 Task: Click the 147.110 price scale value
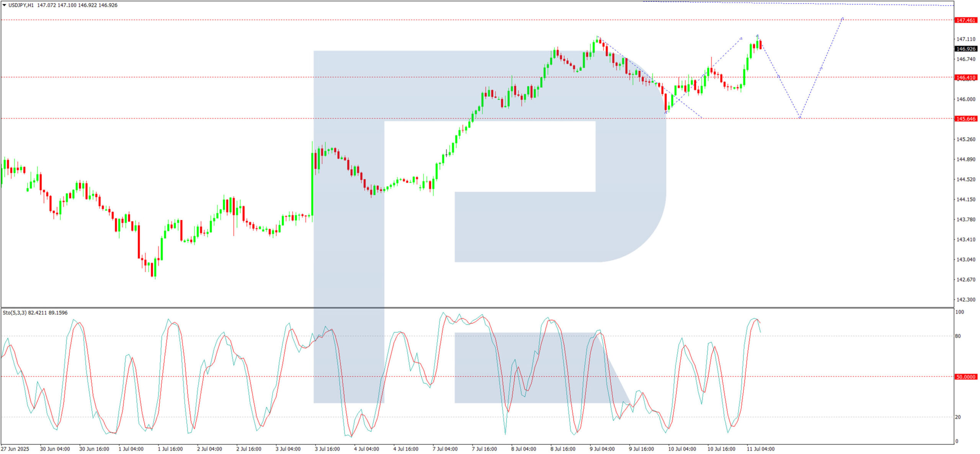pos(966,39)
